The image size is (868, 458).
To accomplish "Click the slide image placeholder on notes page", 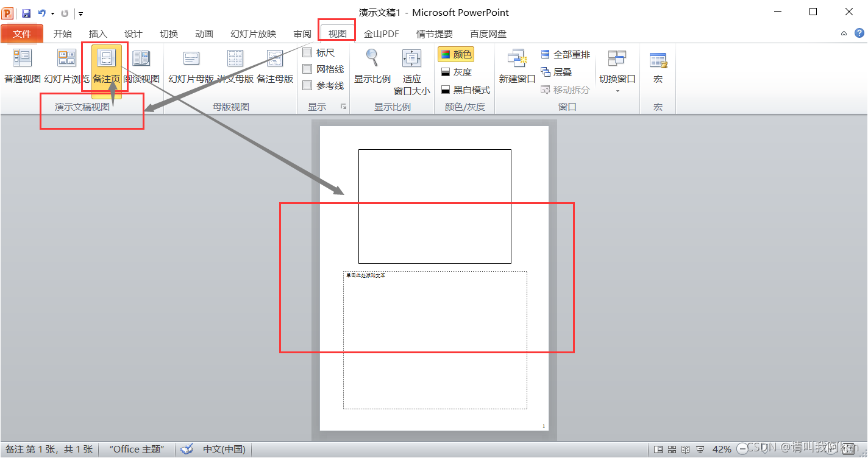I will click(x=435, y=206).
